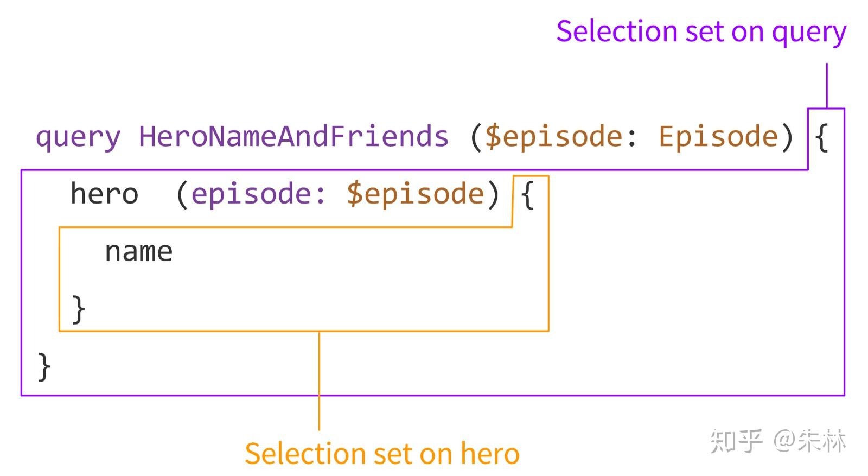The image size is (868, 476).
Task: Click the "Episode" type name
Action: (x=718, y=136)
